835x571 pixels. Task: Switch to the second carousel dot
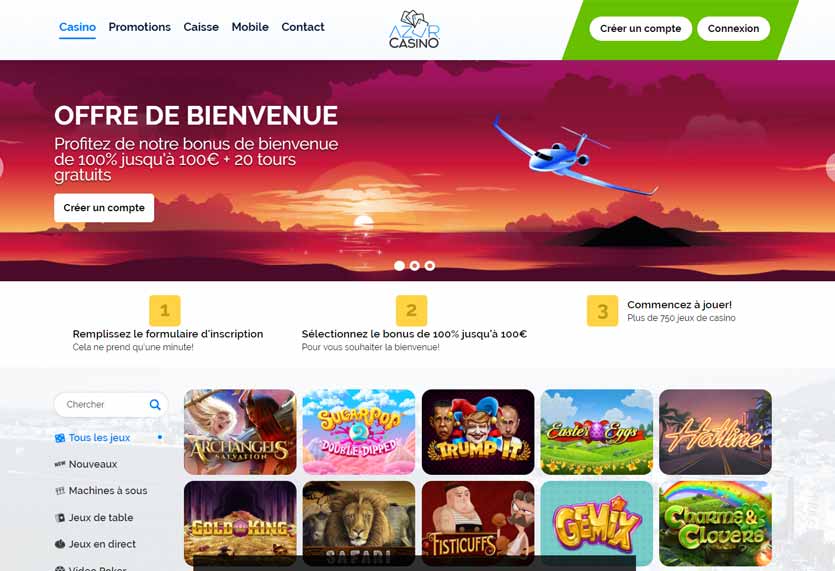click(415, 265)
